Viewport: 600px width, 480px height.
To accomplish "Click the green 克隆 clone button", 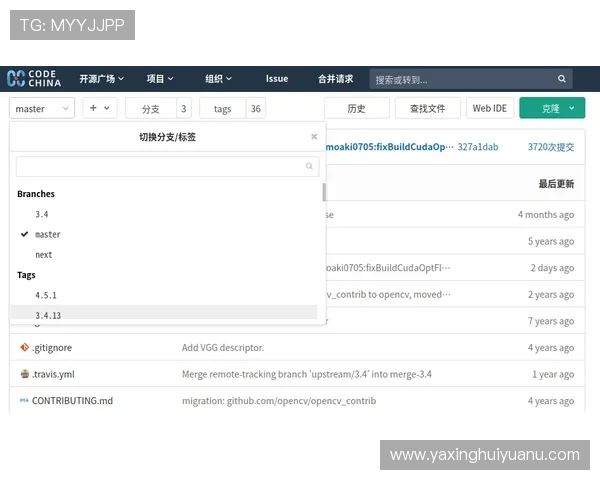I will click(550, 108).
